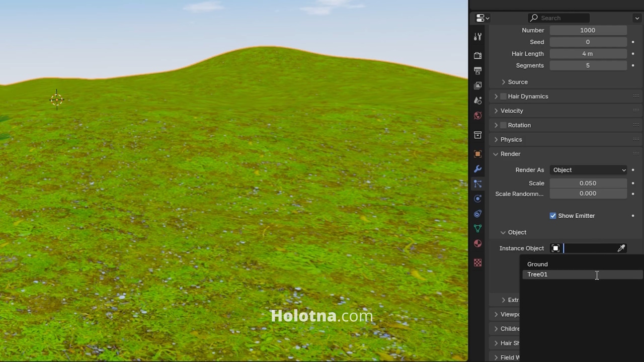Open the Collection properties tab
The height and width of the screenshot is (362, 644).
pos(477,135)
